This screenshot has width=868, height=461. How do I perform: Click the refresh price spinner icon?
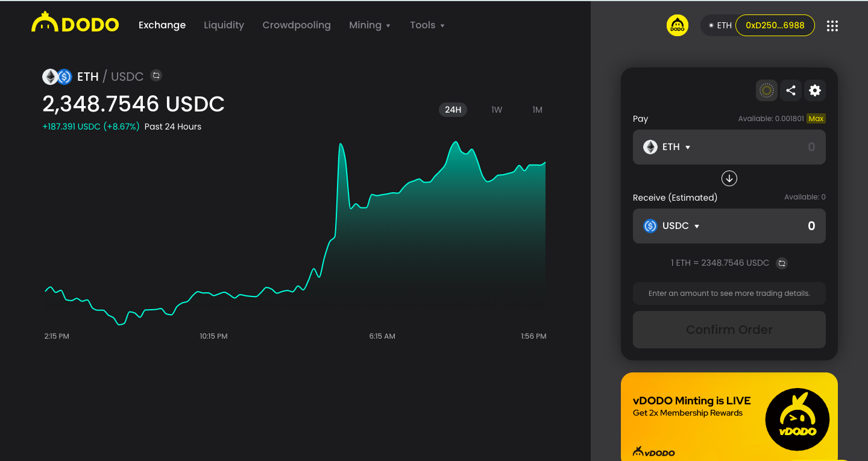tap(767, 90)
